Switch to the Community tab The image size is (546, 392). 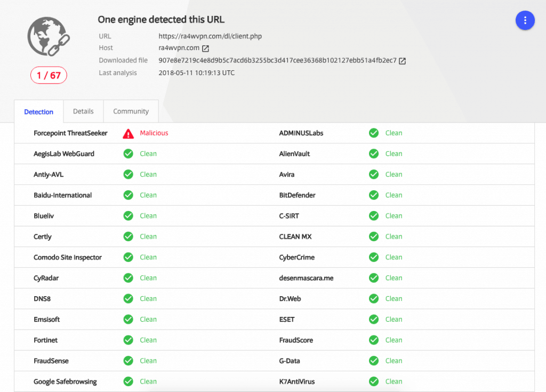tap(131, 111)
